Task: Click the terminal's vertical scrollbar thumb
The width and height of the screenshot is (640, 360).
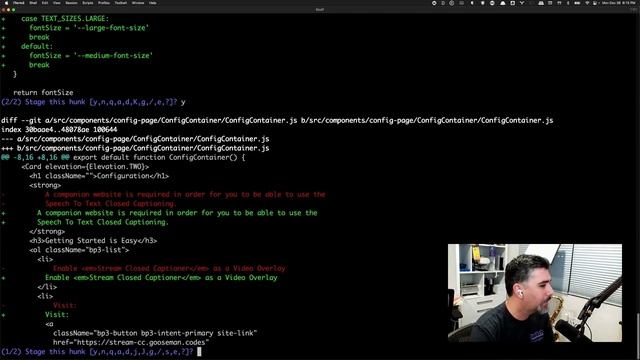Action: tap(638, 336)
